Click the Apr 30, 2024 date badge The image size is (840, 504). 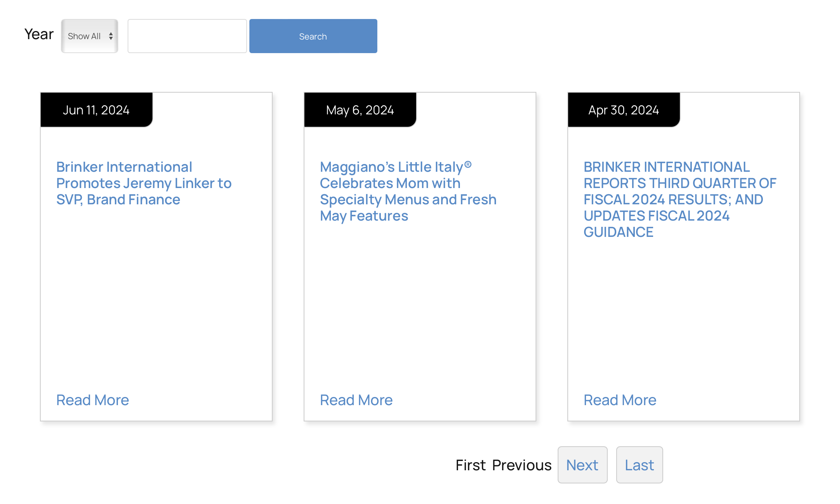(624, 110)
